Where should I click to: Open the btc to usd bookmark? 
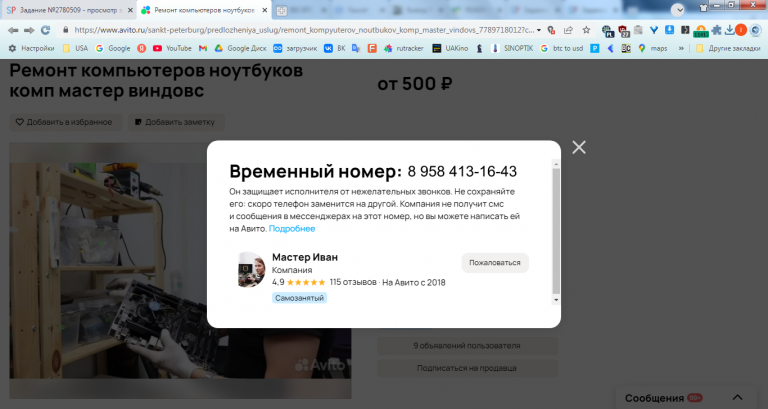[562, 48]
